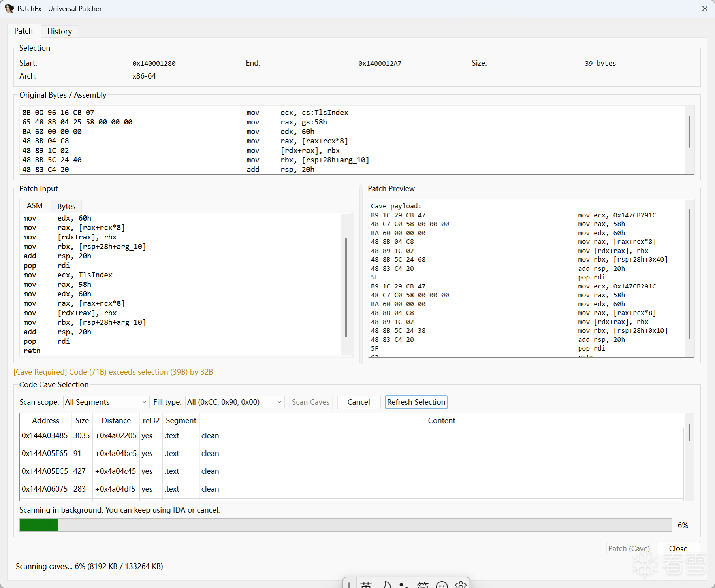Click the Refresh Selection button
The image size is (715, 588).
pos(416,402)
